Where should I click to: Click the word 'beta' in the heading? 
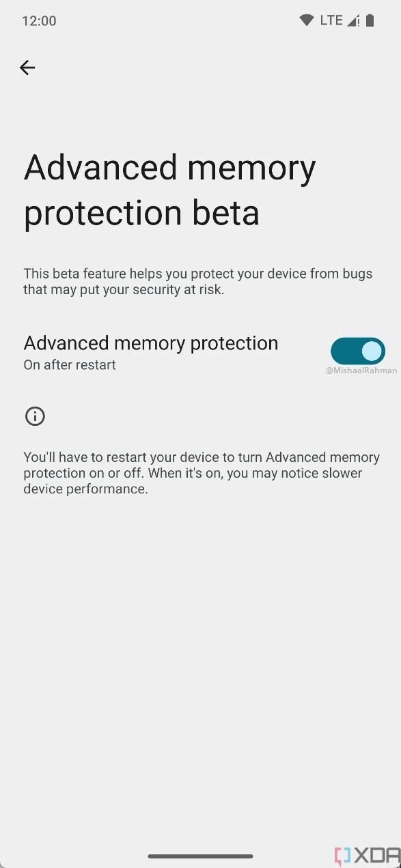pos(225,213)
